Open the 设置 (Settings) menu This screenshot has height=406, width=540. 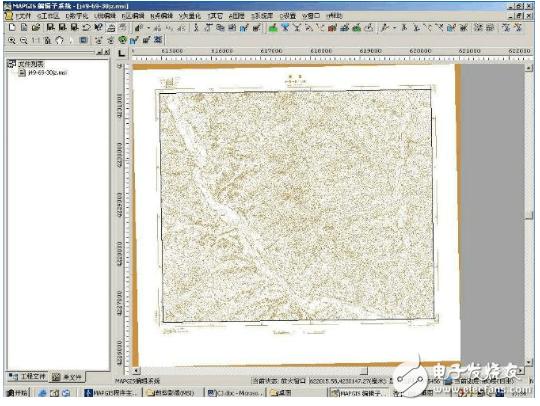click(288, 16)
